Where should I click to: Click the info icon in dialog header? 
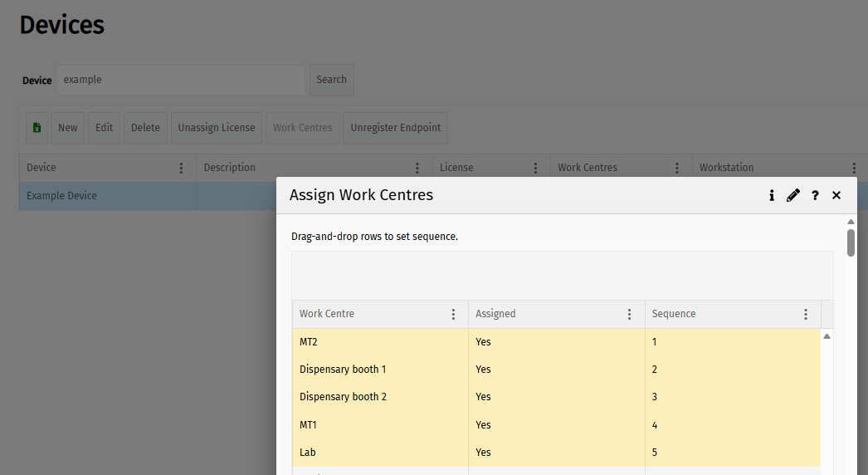tap(772, 195)
